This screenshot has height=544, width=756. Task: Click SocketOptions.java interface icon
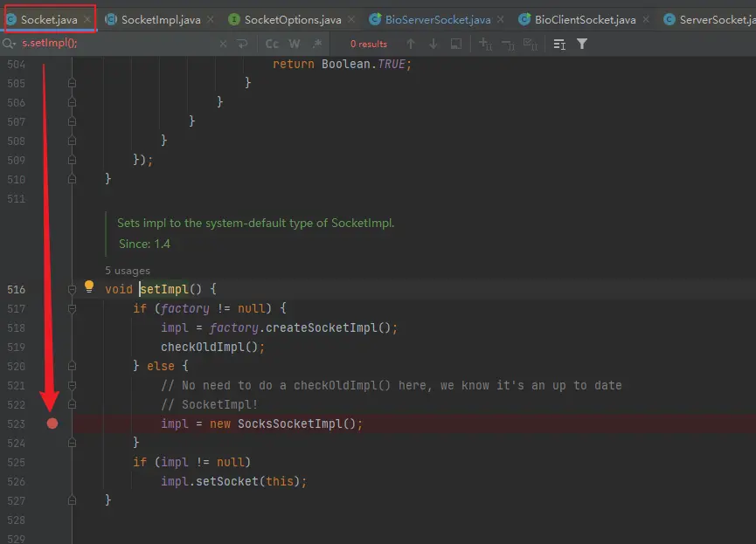point(234,19)
